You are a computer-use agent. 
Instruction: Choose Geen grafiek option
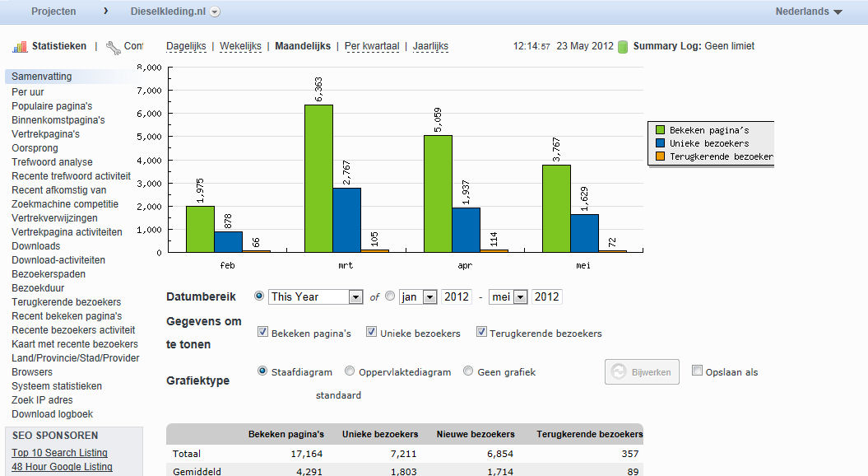point(468,371)
